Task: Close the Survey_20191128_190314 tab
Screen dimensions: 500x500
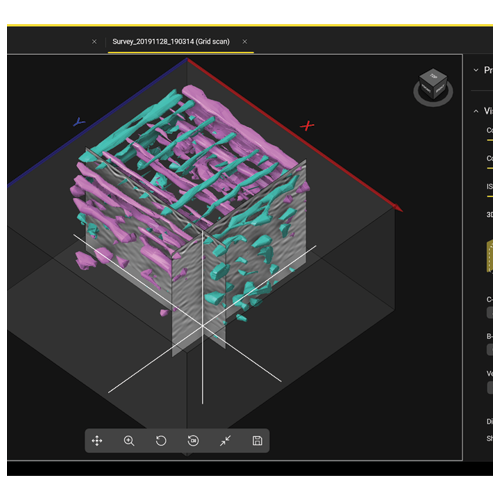Action: (x=245, y=42)
